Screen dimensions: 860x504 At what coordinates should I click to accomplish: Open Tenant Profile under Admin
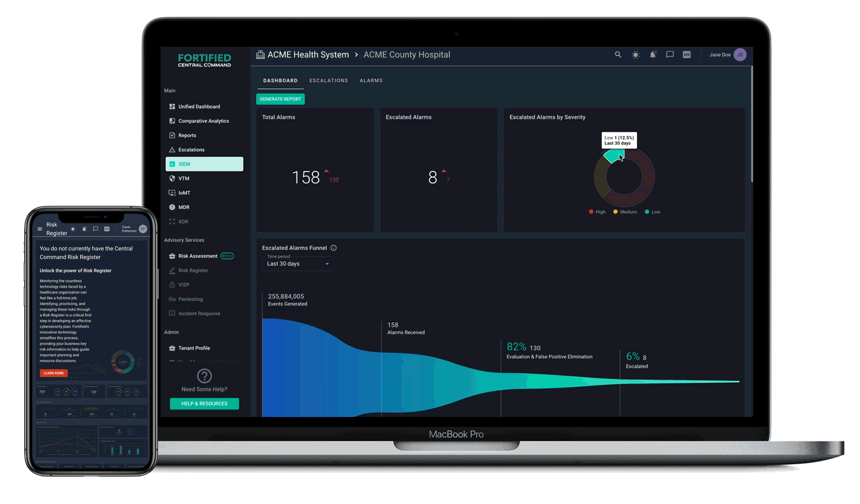(x=204, y=348)
